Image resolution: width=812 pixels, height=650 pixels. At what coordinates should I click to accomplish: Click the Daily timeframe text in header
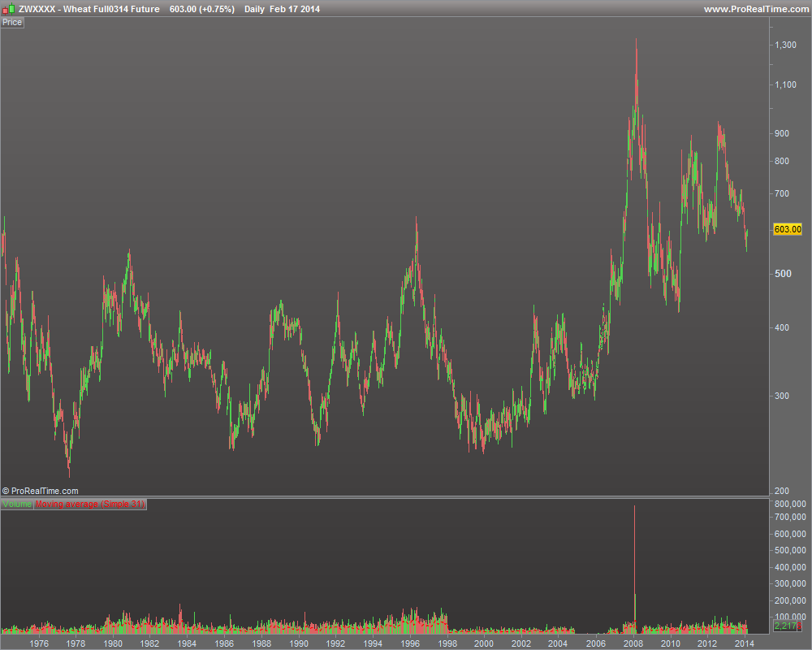coord(255,9)
